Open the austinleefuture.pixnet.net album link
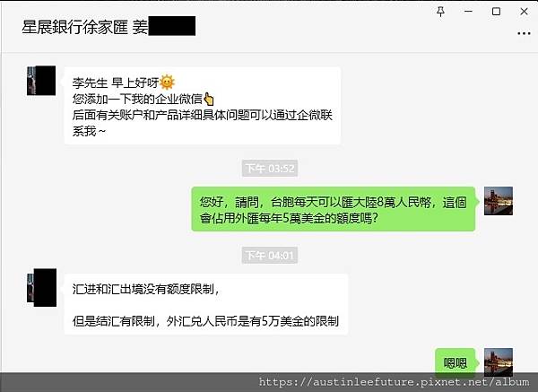 point(394,382)
